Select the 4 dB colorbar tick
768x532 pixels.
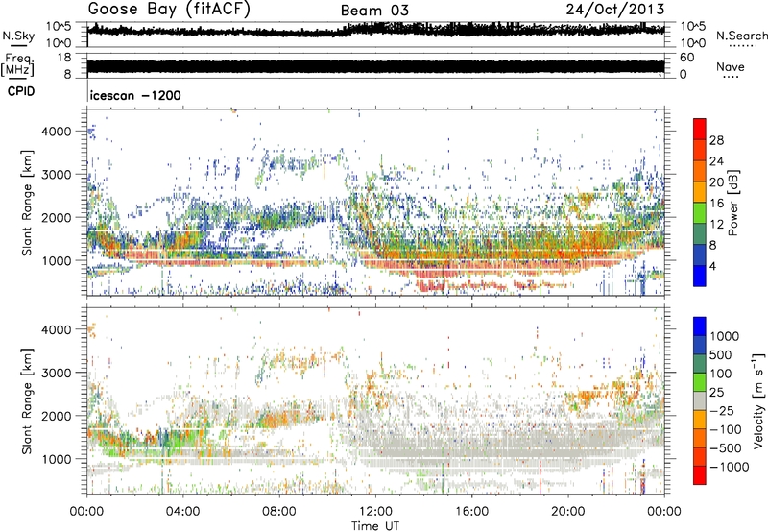pos(712,267)
